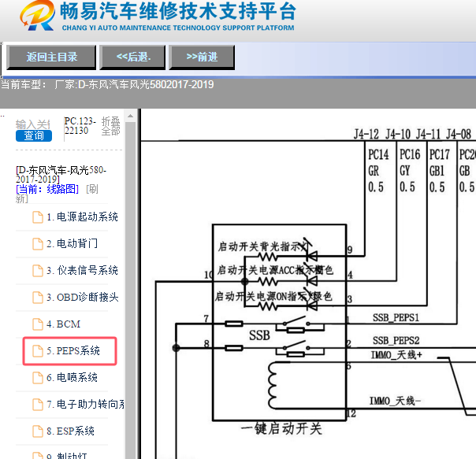Click document icon beside PEPS系统
The image size is (476, 459).
point(38,350)
